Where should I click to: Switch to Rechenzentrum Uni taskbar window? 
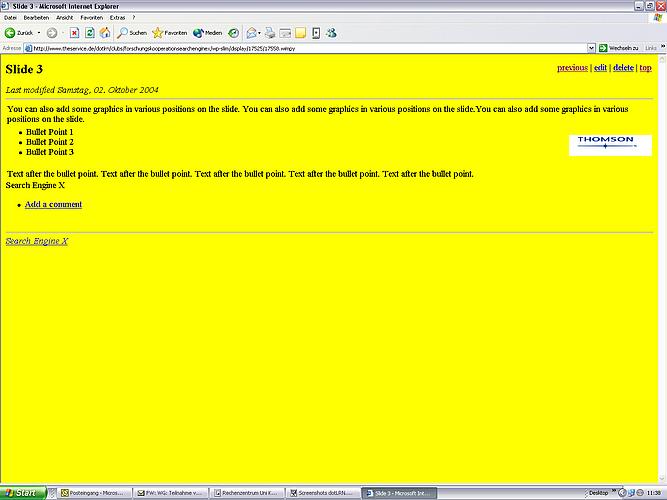pyautogui.click(x=247, y=493)
